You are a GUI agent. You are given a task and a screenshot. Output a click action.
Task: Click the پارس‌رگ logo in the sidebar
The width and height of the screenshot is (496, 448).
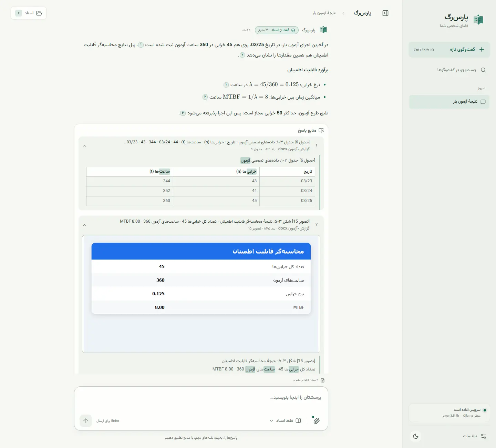click(x=478, y=20)
